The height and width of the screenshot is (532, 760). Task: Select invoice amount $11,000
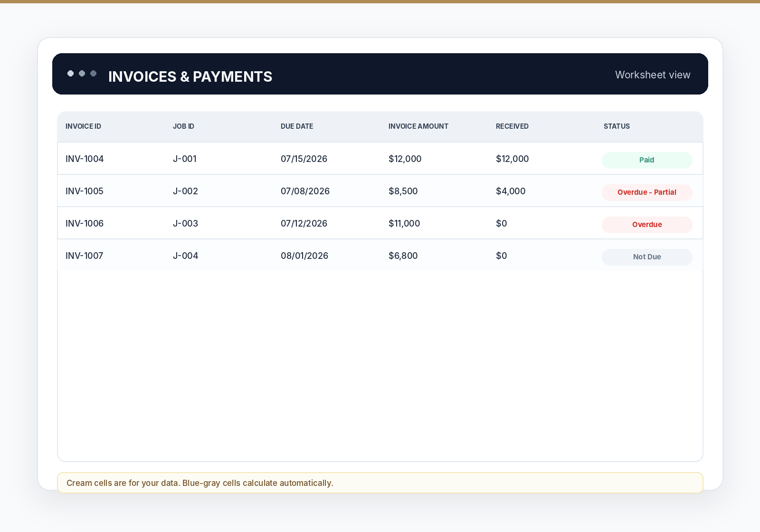[x=404, y=223]
